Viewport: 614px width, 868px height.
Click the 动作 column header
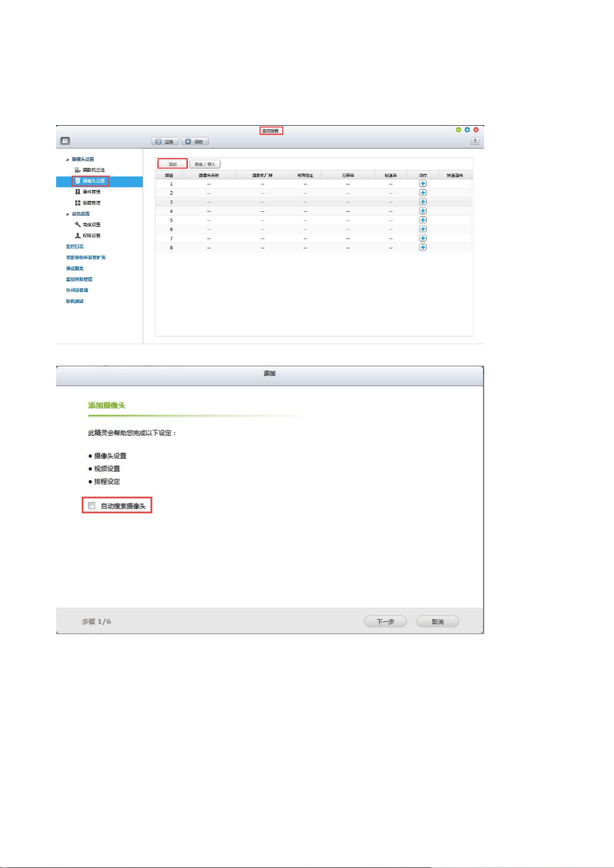[x=423, y=176]
